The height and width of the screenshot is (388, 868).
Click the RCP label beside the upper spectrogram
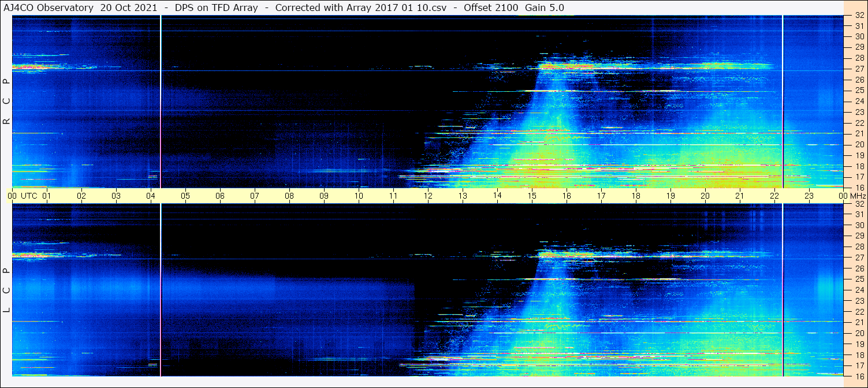pyautogui.click(x=7, y=102)
